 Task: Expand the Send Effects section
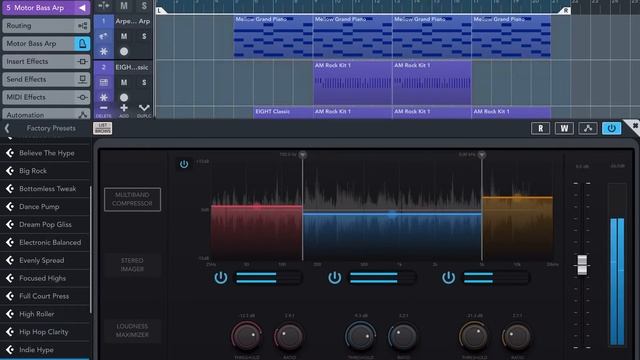tap(46, 80)
